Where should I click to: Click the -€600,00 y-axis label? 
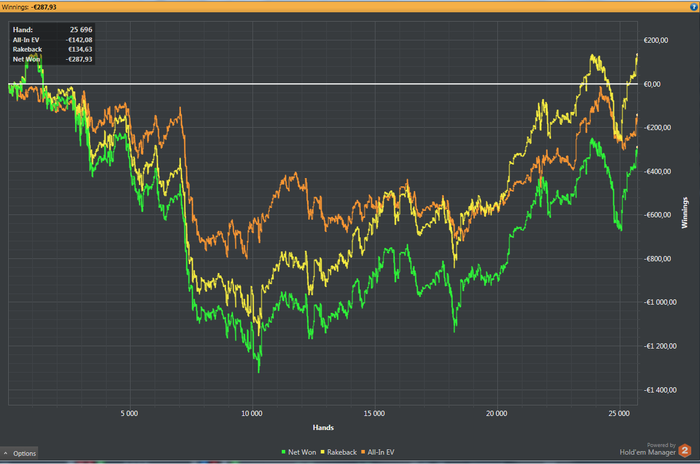657,215
